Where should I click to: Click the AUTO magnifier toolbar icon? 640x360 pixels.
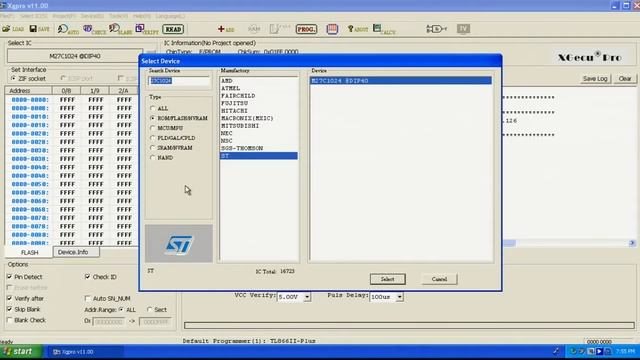pos(68,29)
